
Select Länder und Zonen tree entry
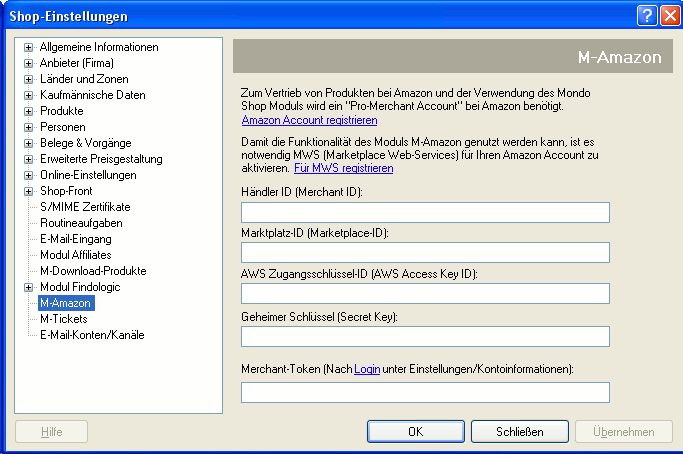point(84,79)
